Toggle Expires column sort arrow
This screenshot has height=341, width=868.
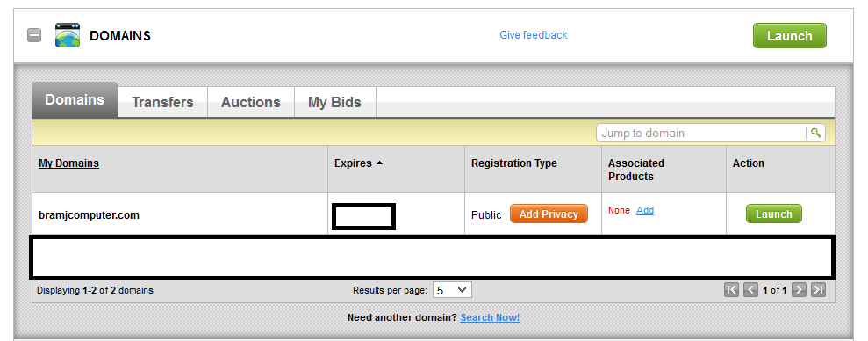coord(379,163)
